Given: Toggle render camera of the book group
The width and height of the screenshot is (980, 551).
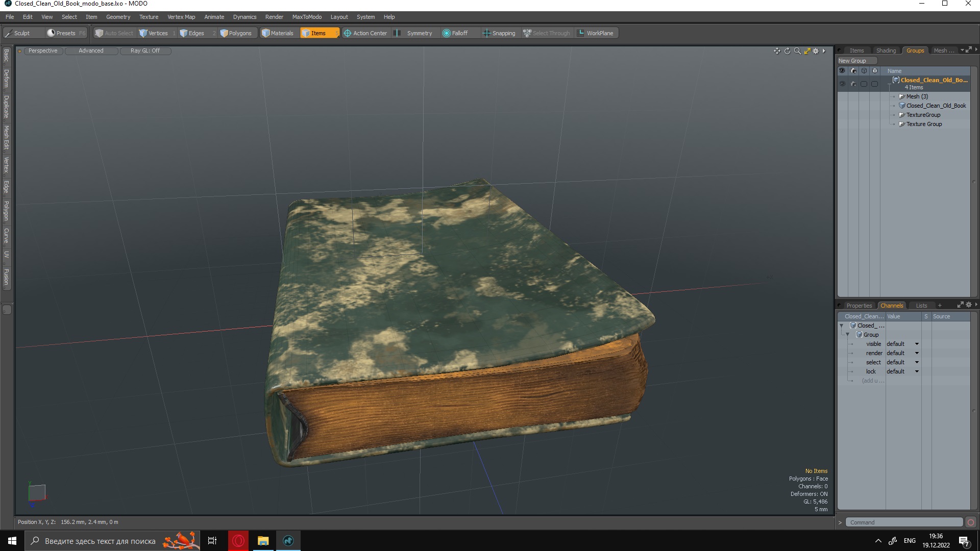Looking at the screenshot, I should (853, 84).
